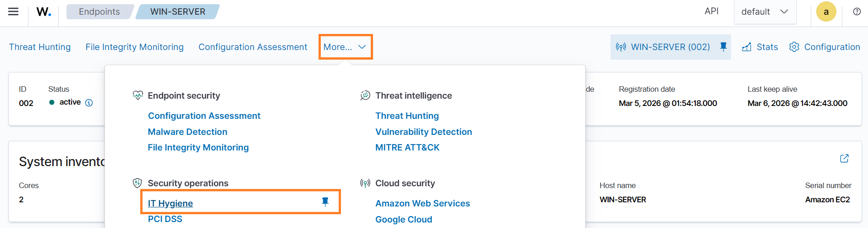Open Malware Detection module

click(187, 132)
